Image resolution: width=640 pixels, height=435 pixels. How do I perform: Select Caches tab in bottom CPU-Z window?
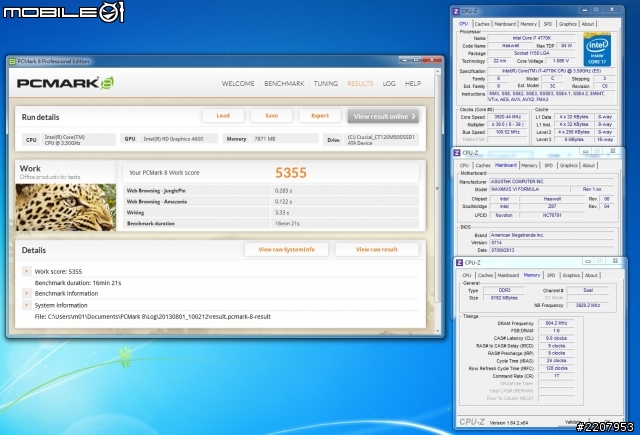(485, 275)
